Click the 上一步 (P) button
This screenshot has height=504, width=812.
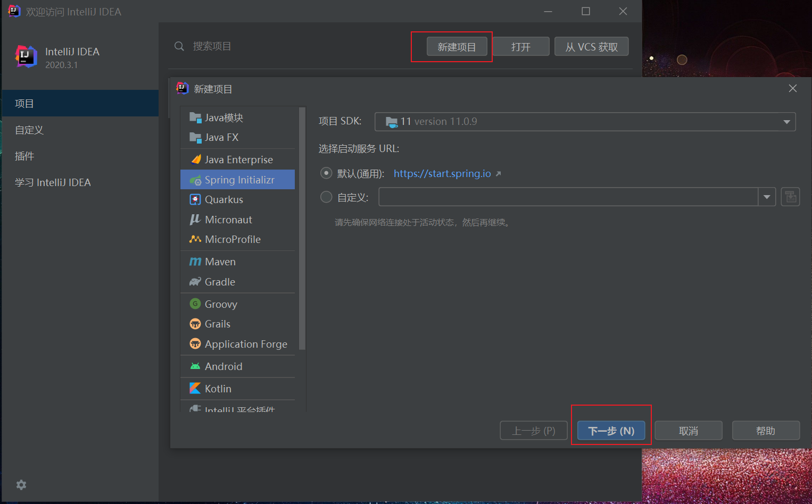coord(534,431)
